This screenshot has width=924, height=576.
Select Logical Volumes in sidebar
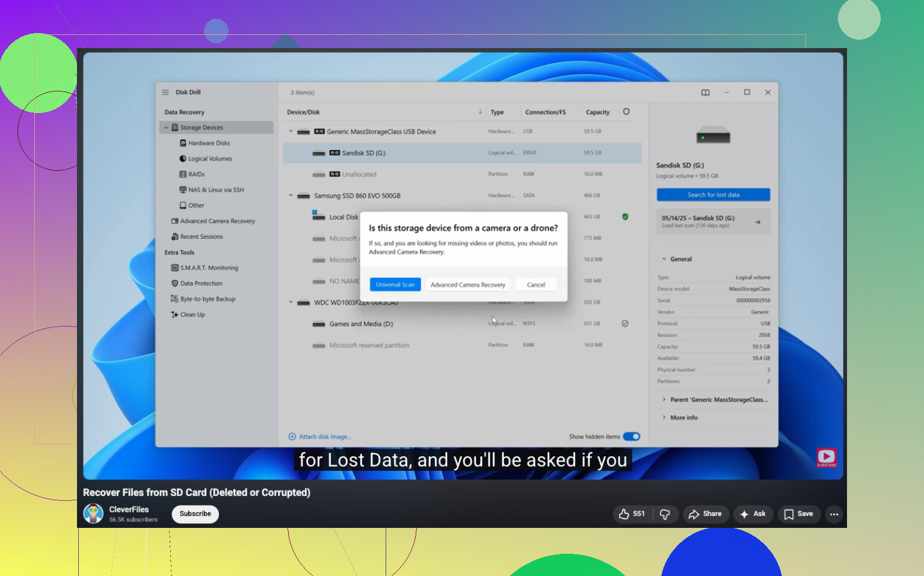click(x=206, y=159)
